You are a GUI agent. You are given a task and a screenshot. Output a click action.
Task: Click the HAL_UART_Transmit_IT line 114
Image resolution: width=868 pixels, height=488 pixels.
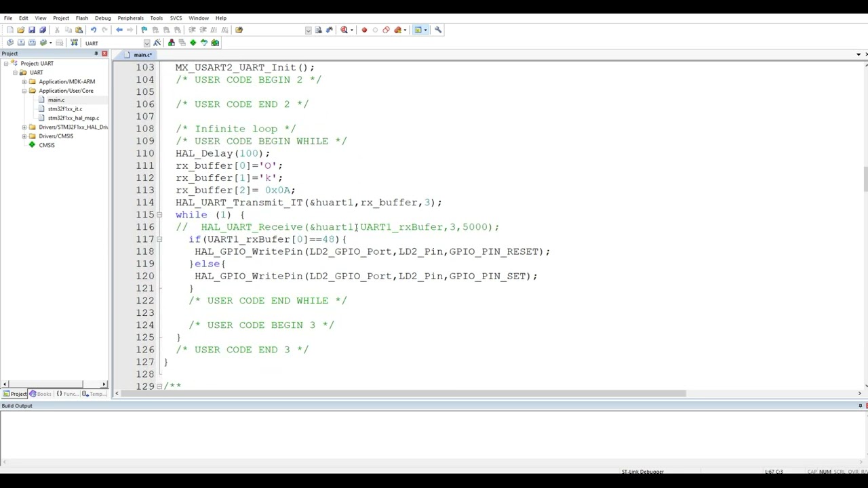(x=309, y=203)
